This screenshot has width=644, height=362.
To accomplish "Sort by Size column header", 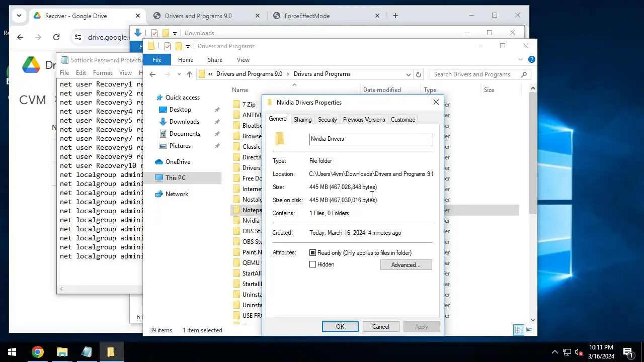I will 489,90.
